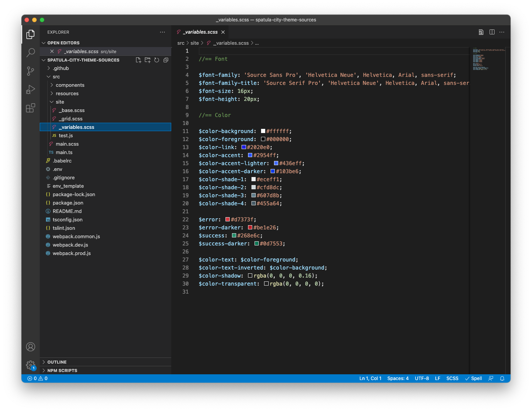Open the Manage gear icon
Screen dimensions: 532x411
tap(31, 365)
